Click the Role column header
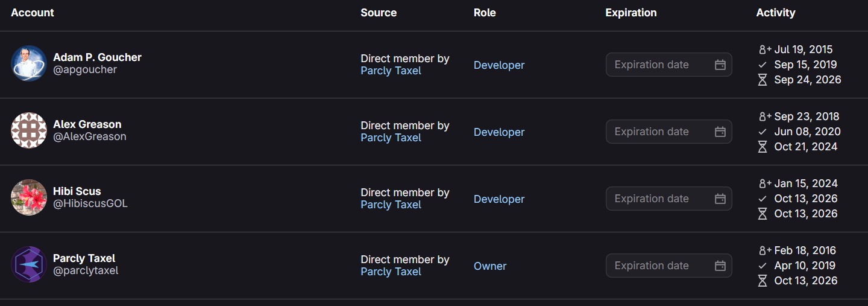 pyautogui.click(x=485, y=13)
